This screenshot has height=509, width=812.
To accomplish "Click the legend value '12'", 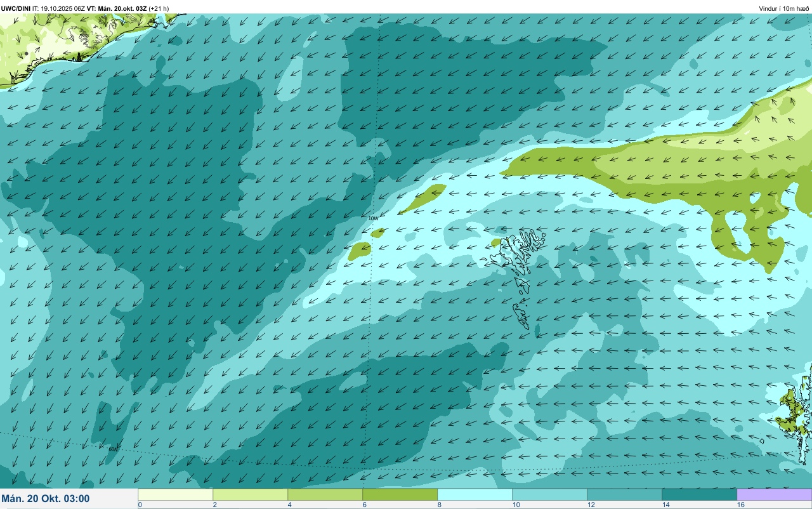I will pos(591,505).
